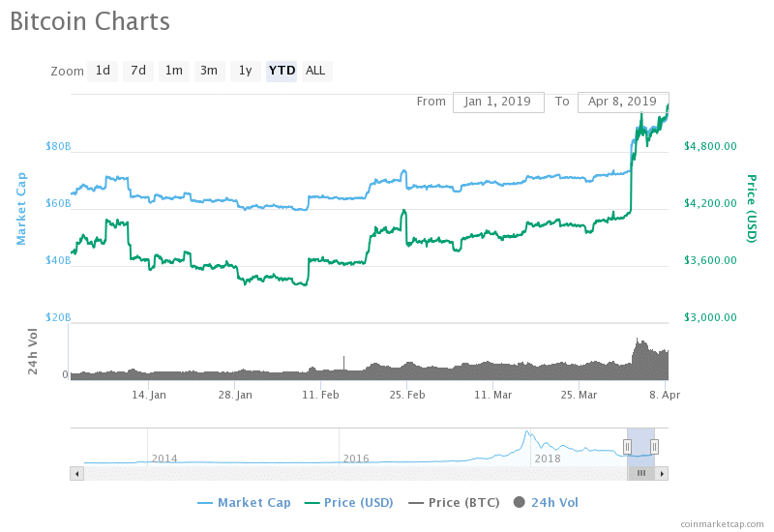Select the 1m zoom range
This screenshot has height=532, width=774.
(x=174, y=71)
